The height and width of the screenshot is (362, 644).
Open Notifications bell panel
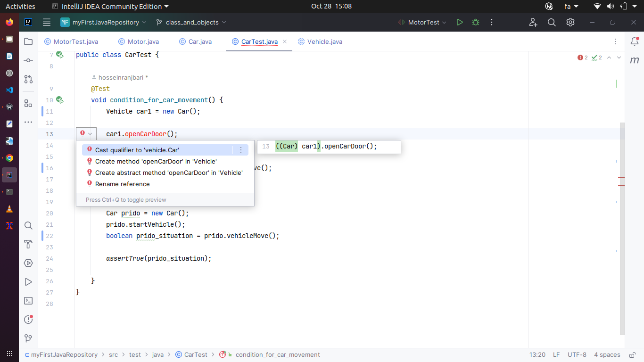(x=635, y=41)
